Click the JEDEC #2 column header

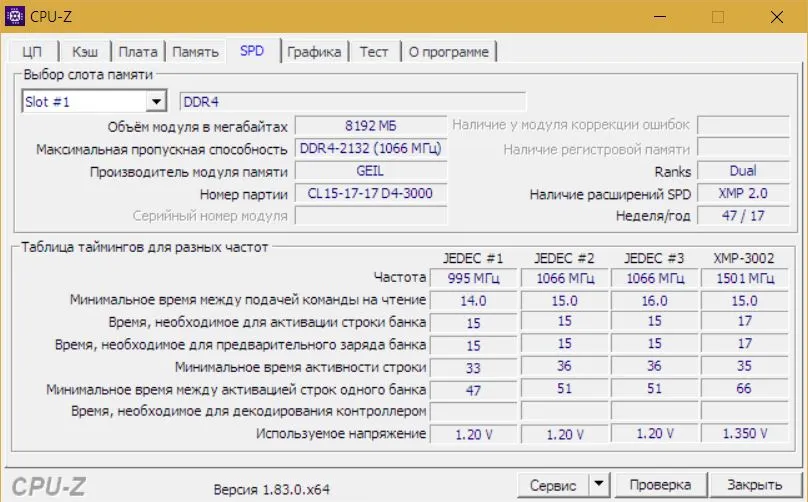[x=564, y=258]
